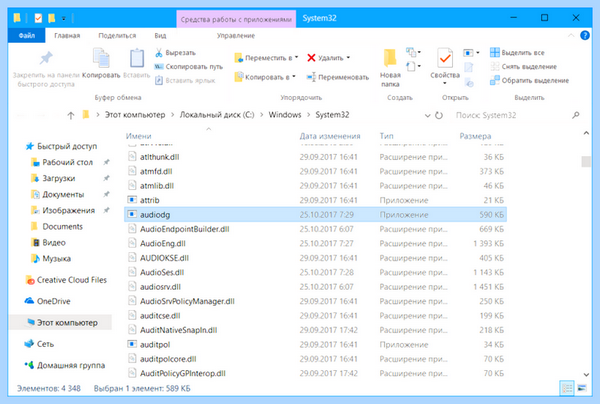600x404 pixels.
Task: Open the Свойства dropdown arrow
Action: tap(445, 83)
